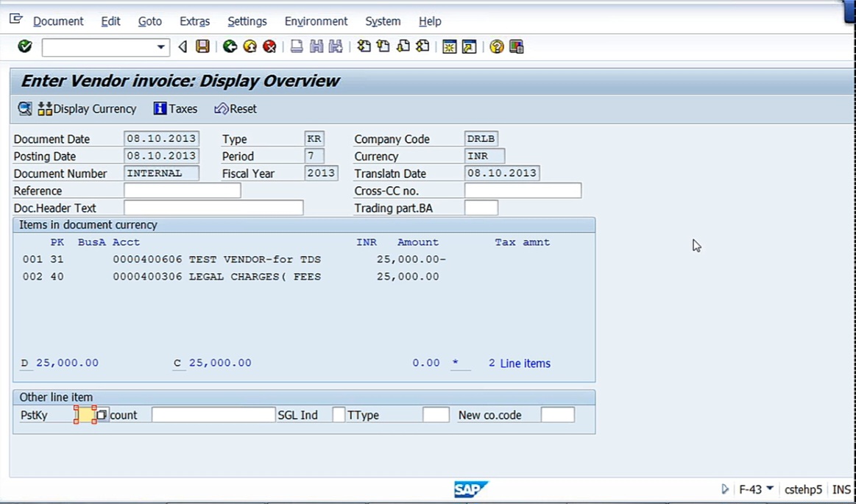Click the TType input field
Screen dimensions: 856x504
click(436, 414)
